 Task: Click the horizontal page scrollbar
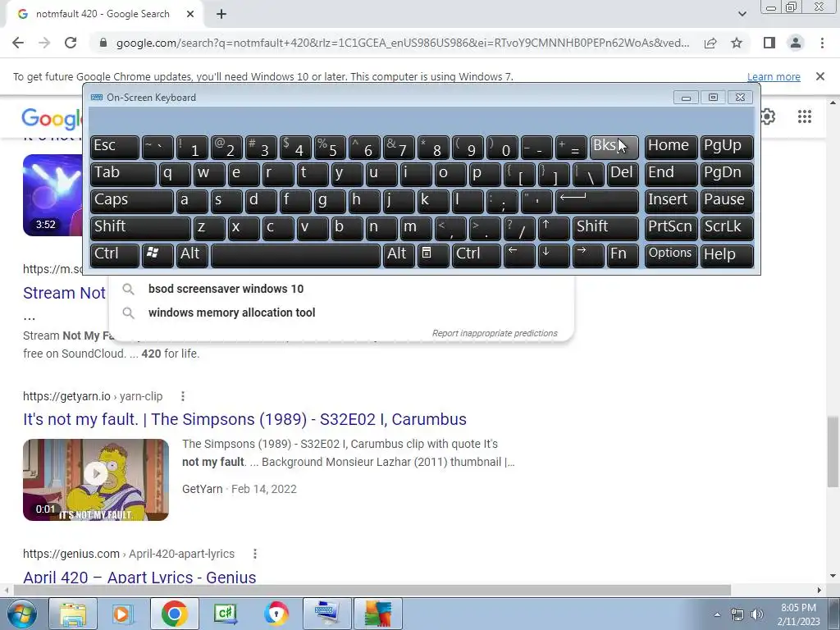coord(372,590)
